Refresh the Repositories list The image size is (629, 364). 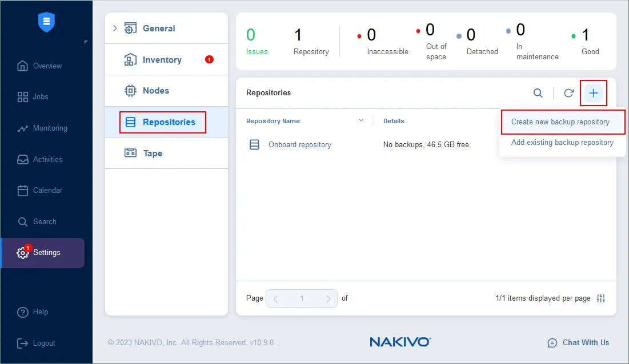coord(568,92)
